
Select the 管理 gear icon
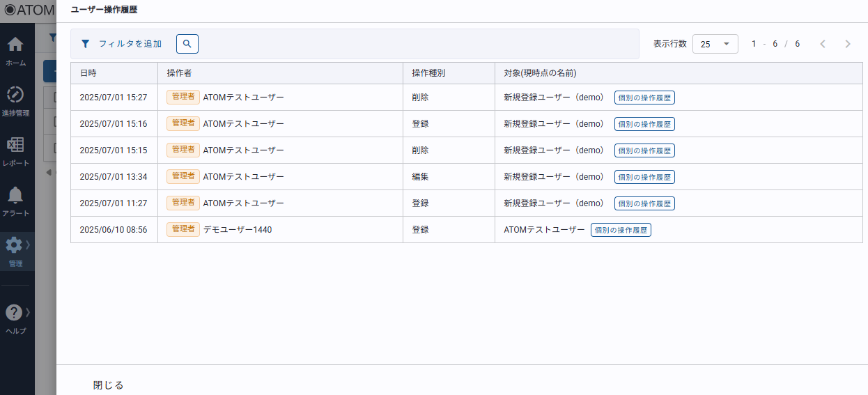pyautogui.click(x=14, y=245)
